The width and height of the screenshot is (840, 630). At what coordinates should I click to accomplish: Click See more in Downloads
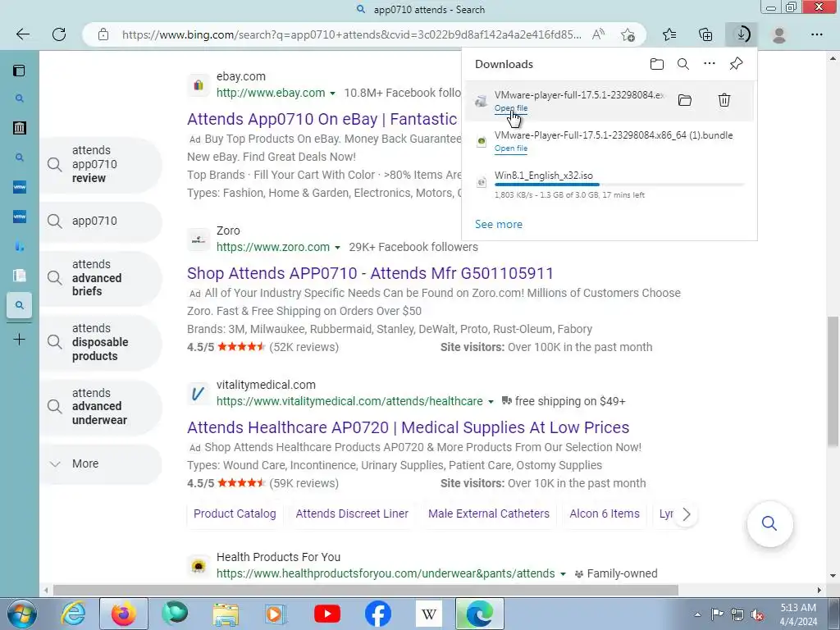[x=498, y=225]
